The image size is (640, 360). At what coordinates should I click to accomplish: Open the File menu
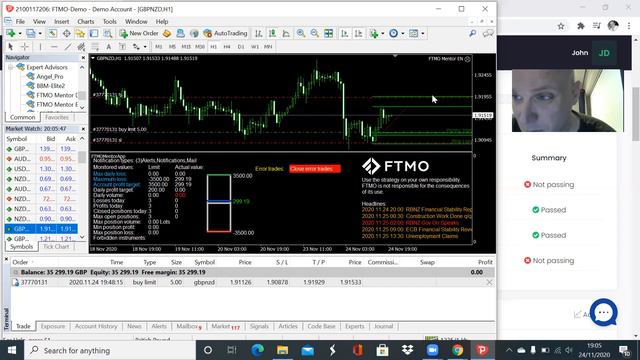tap(20, 22)
